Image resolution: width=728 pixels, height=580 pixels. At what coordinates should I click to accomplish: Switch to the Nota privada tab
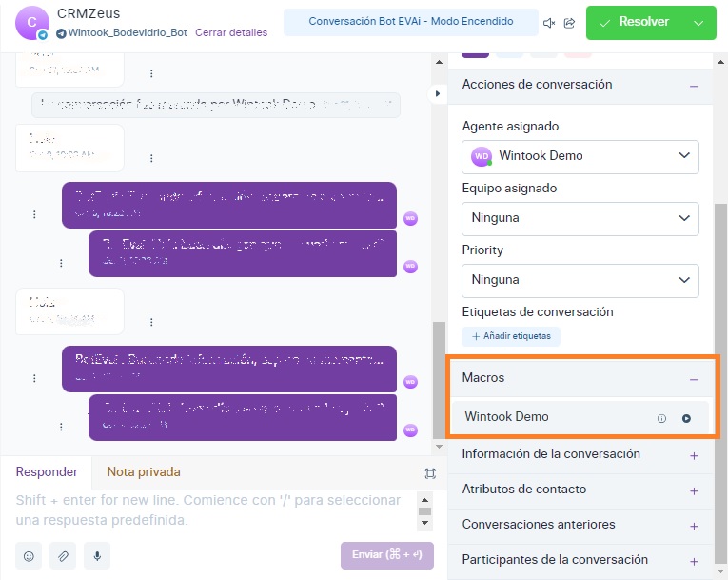click(x=143, y=472)
